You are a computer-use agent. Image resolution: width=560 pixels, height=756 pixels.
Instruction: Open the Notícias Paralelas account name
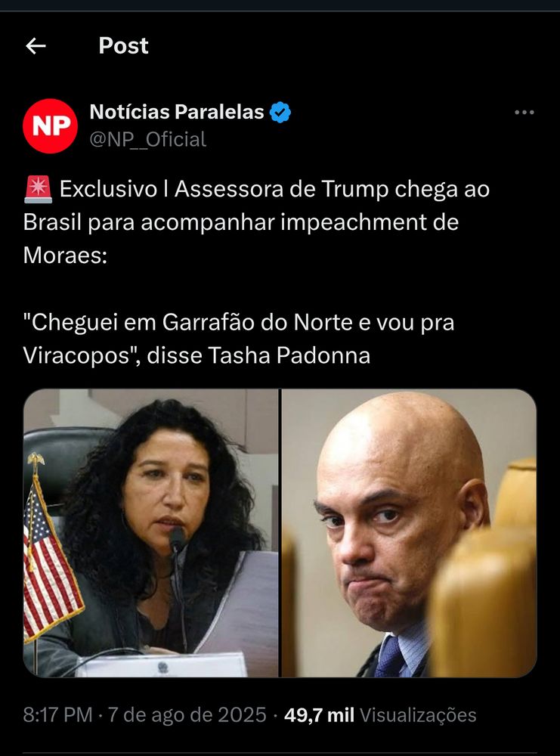[176, 112]
